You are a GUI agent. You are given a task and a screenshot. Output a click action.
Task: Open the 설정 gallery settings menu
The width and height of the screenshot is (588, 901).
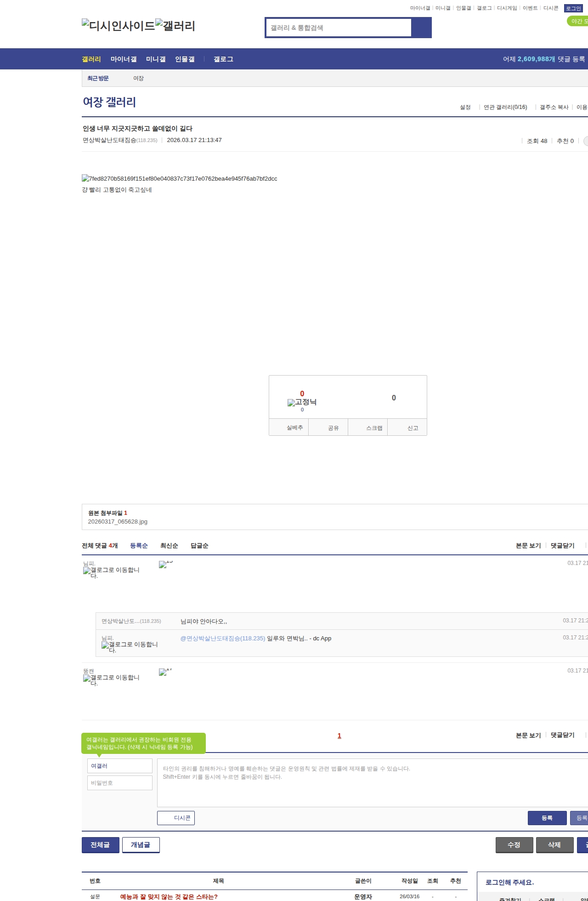click(x=465, y=107)
